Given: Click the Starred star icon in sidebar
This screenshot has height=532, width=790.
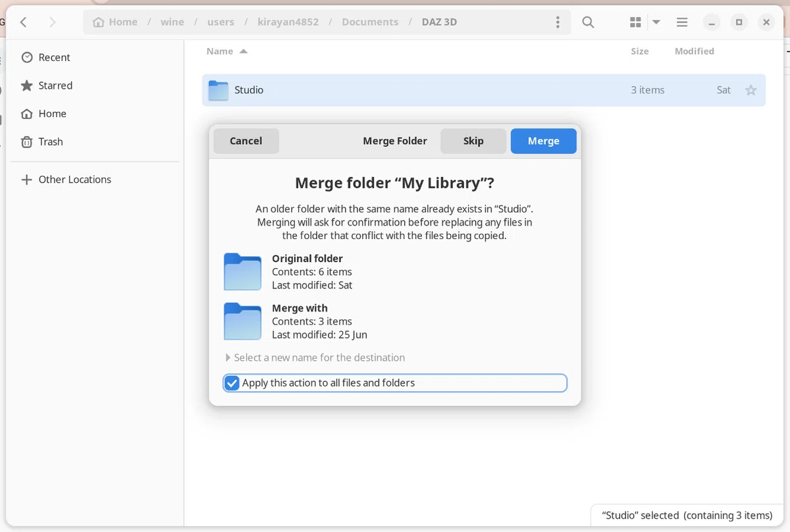Looking at the screenshot, I should tap(27, 86).
